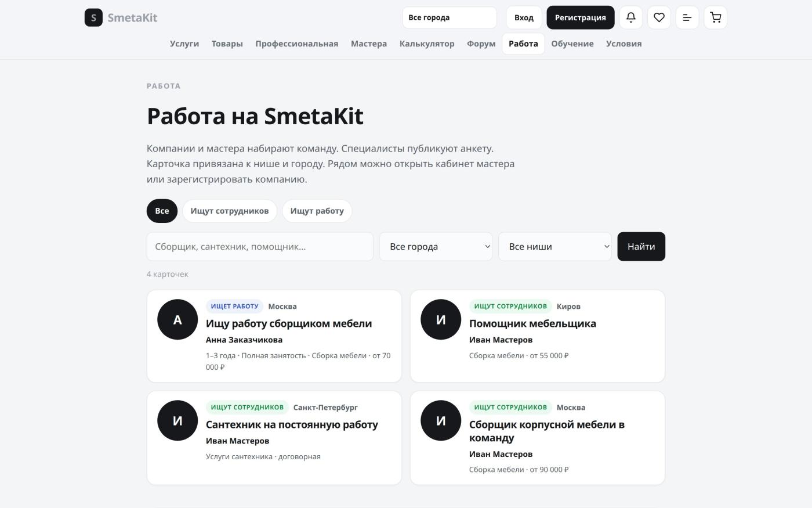Click avatar of Анна Заказчикова card
The width and height of the screenshot is (812, 508).
click(177, 319)
